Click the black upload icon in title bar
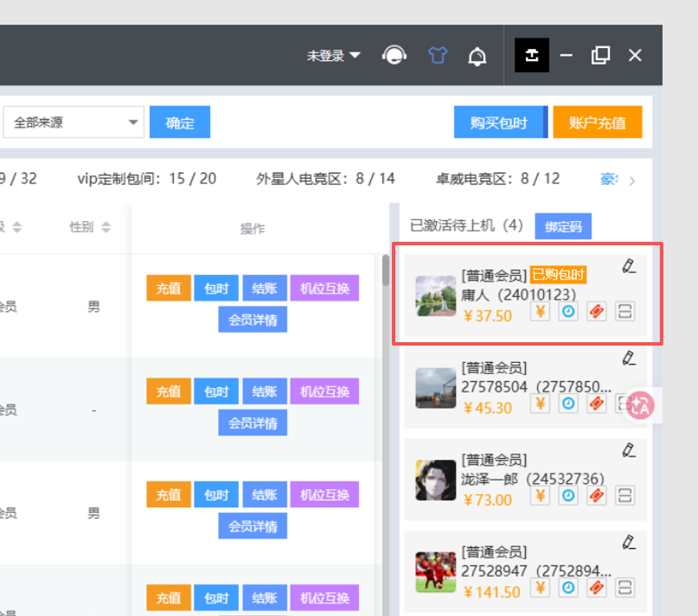The image size is (698, 616). click(x=531, y=55)
